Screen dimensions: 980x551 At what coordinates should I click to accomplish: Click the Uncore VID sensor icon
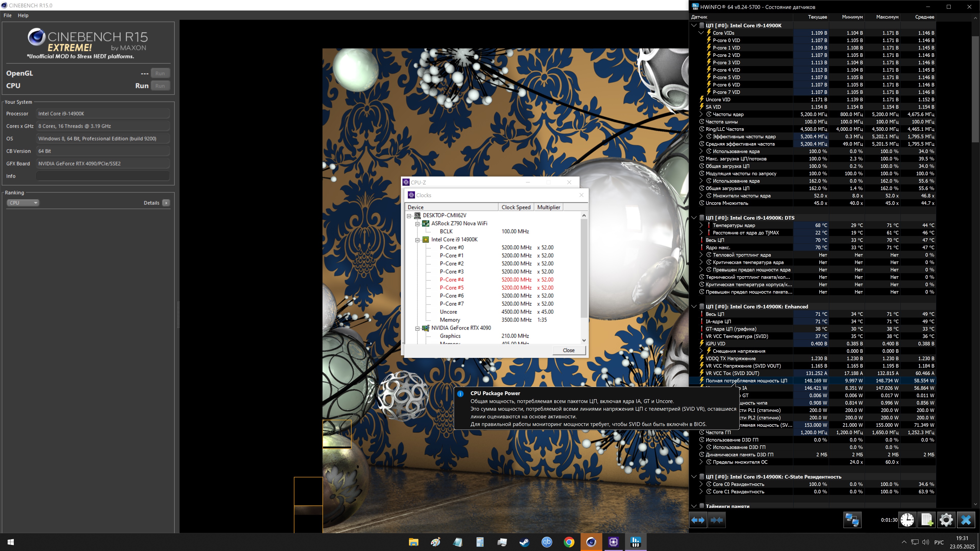click(x=702, y=99)
